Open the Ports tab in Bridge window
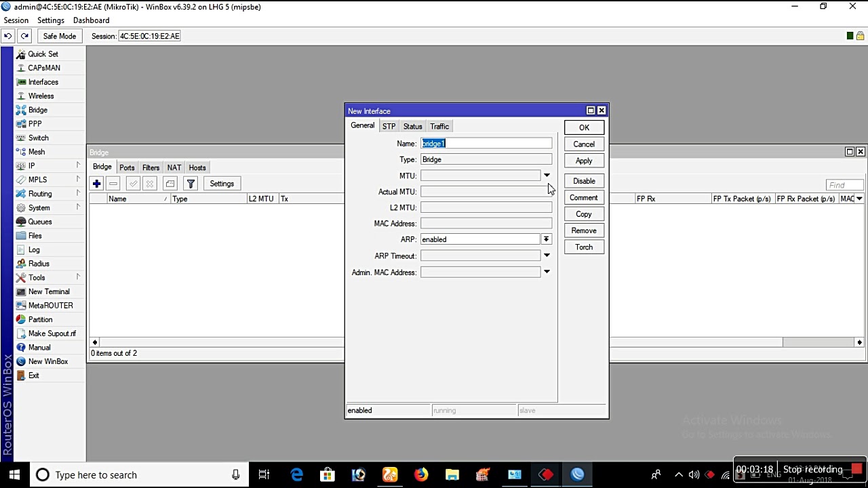The height and width of the screenshot is (488, 868). [x=127, y=167]
